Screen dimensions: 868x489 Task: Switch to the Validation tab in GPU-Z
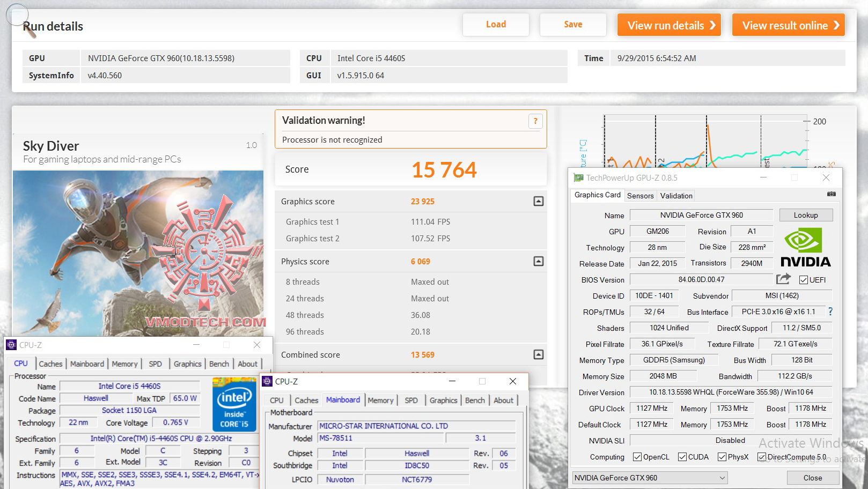676,196
